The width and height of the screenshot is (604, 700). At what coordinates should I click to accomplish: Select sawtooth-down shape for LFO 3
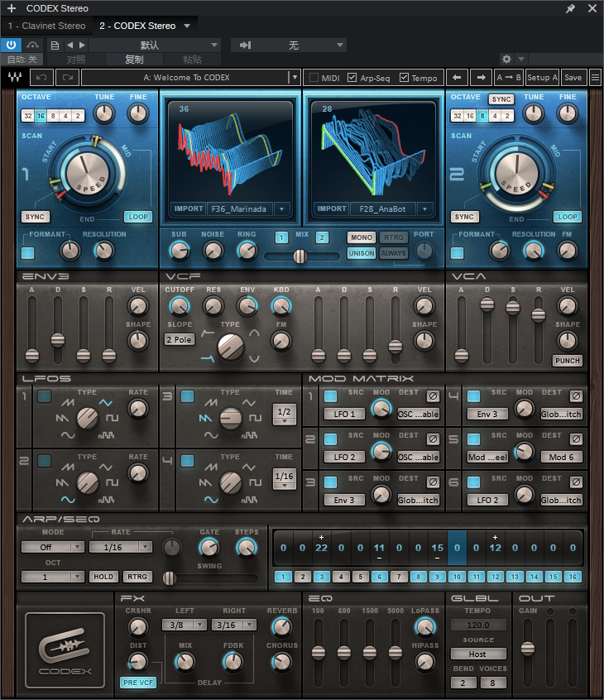click(x=205, y=419)
